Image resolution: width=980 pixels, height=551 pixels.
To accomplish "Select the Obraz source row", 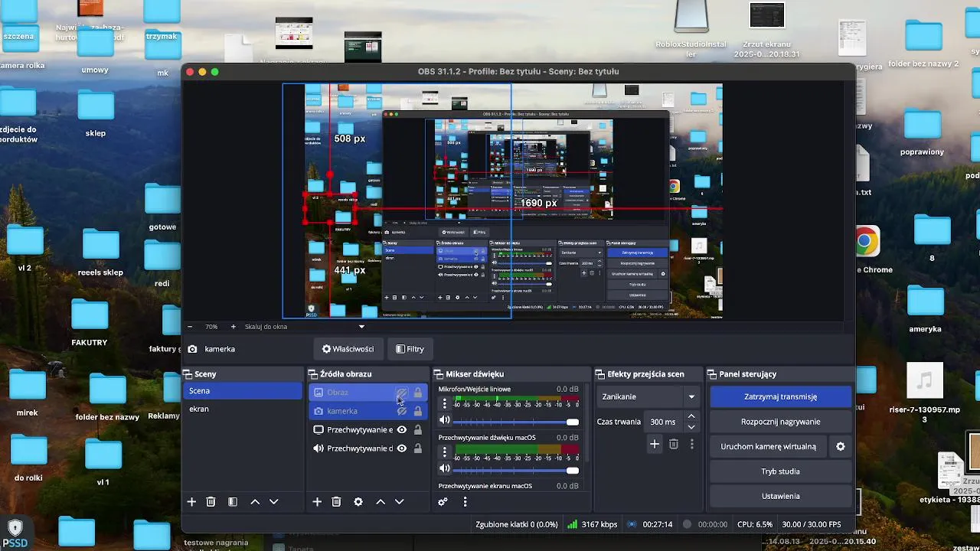I will pos(367,393).
